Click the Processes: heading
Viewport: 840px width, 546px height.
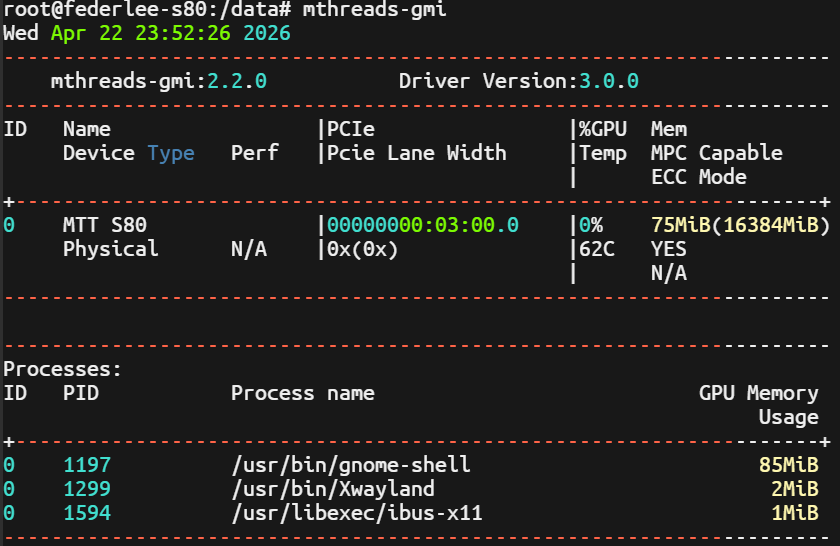(63, 369)
